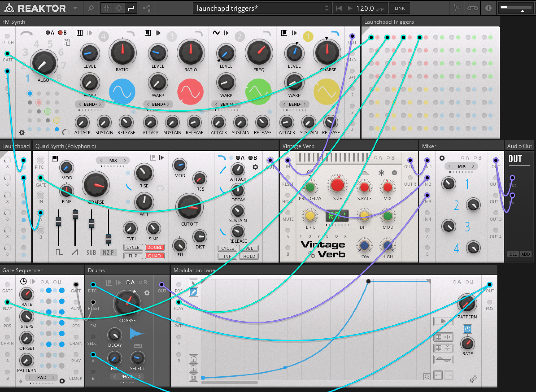Viewport: 536px width, 392px height.
Task: Toggle the clock sync icon in Gate Sequencer
Action: click(x=23, y=281)
